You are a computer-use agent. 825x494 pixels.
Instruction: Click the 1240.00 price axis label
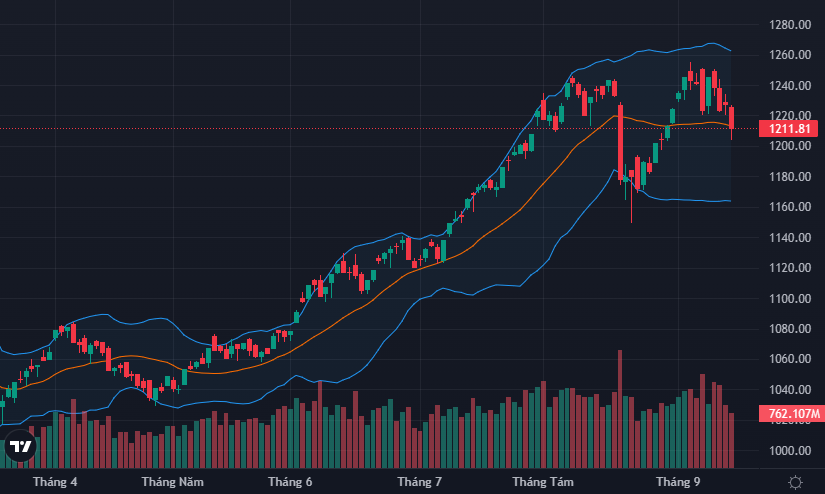point(789,86)
